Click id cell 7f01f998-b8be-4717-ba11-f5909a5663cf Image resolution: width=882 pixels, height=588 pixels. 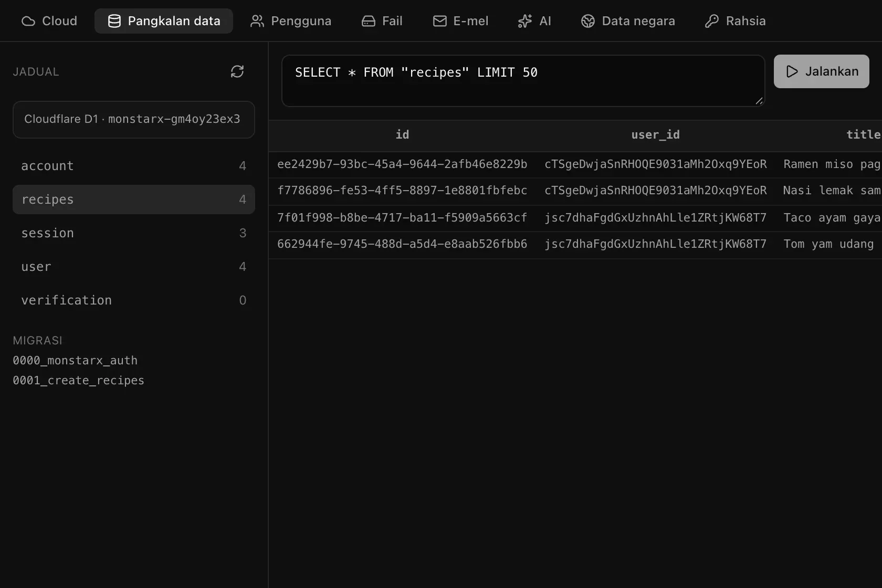pyautogui.click(x=402, y=218)
